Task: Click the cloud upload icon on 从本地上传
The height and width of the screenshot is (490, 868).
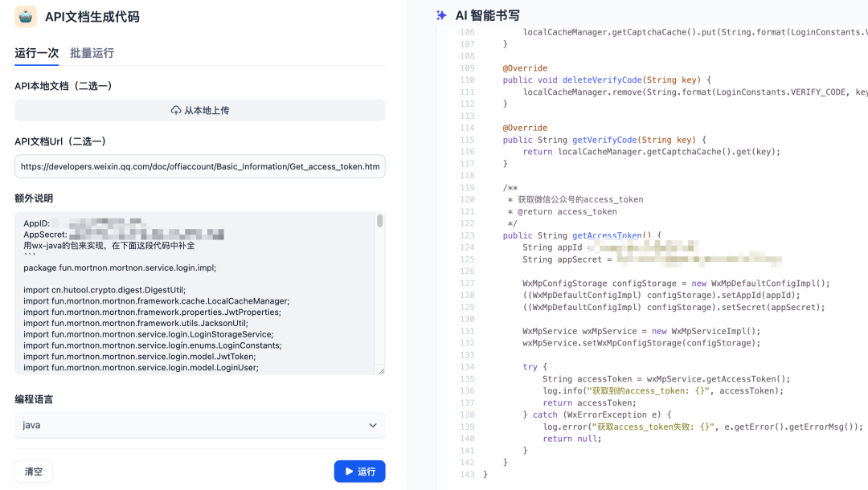Action: pos(176,110)
